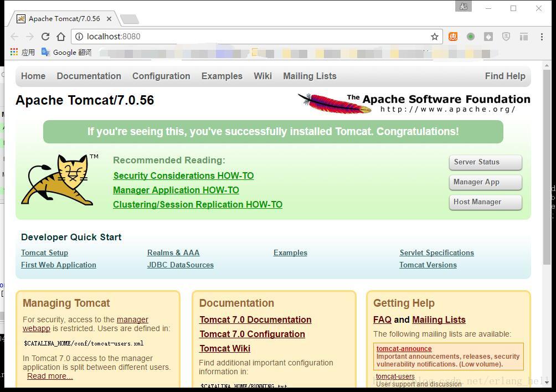
Task: Open the Realms & AAA link
Action: tap(173, 252)
